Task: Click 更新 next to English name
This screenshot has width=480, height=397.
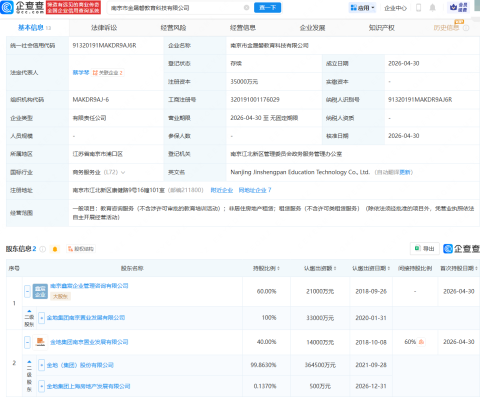Action: tap(405, 172)
